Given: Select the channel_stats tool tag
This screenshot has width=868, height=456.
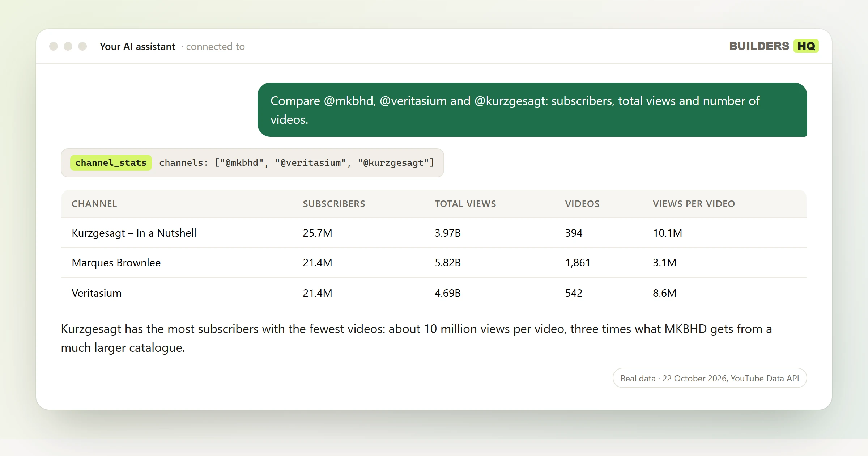Looking at the screenshot, I should coord(111,163).
